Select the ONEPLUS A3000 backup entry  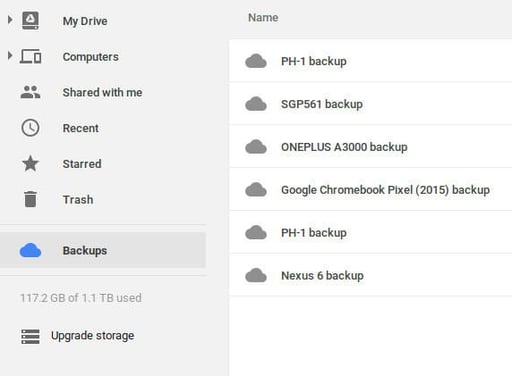point(371,147)
